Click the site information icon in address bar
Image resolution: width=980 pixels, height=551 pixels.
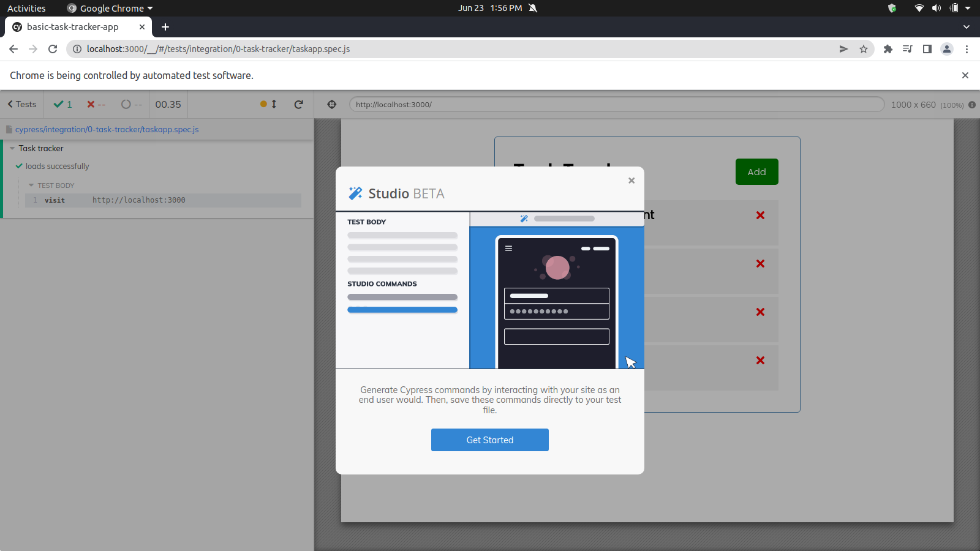click(77, 49)
